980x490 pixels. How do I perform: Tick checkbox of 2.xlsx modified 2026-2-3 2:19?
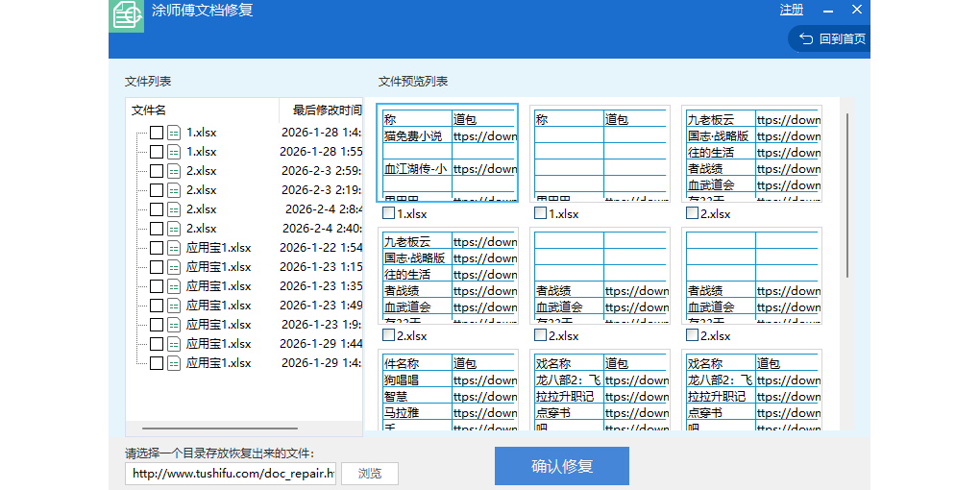coord(157,190)
